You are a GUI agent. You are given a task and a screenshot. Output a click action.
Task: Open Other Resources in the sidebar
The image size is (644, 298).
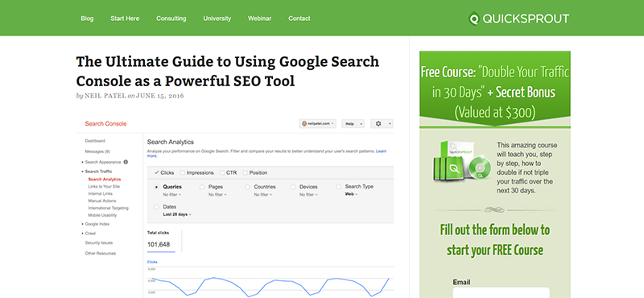pyautogui.click(x=101, y=253)
